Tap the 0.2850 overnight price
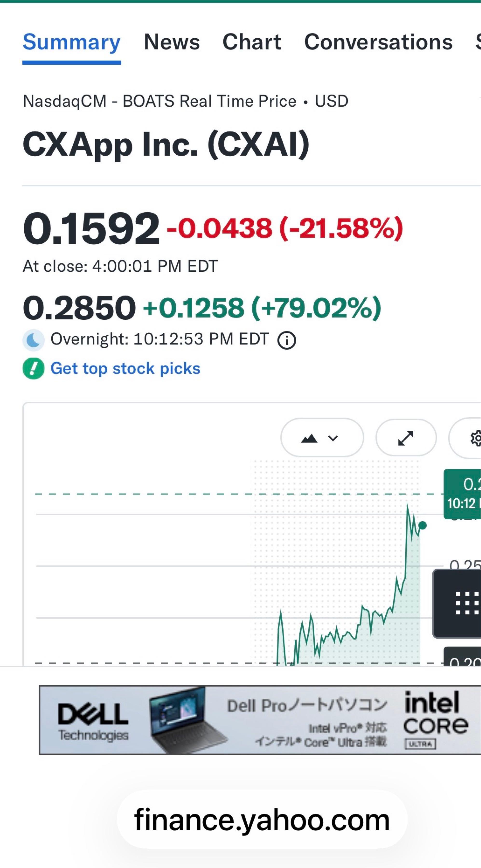 point(79,307)
